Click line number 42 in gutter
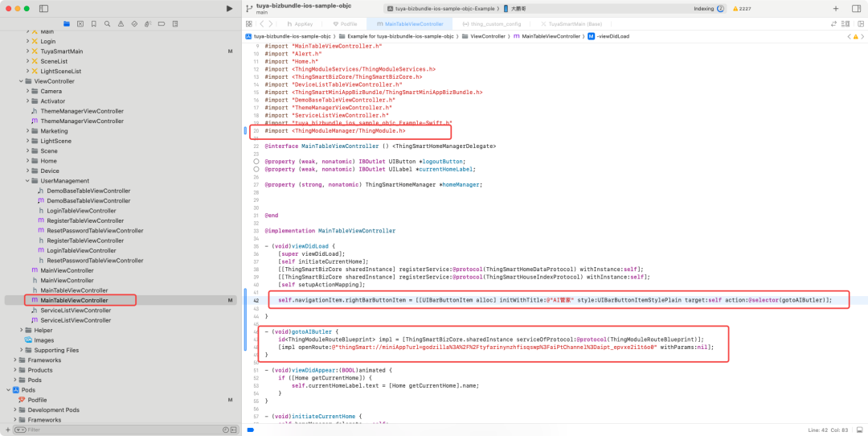This screenshot has width=868, height=436. point(256,300)
